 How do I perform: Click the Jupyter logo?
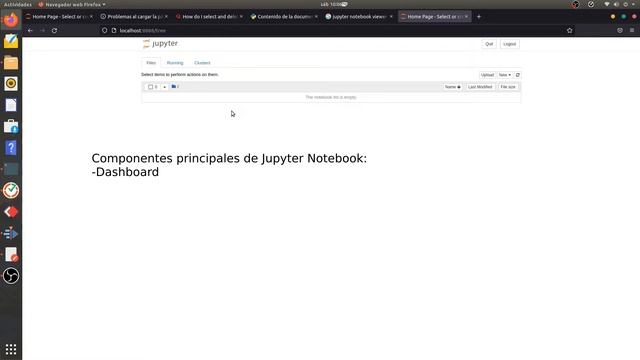pyautogui.click(x=160, y=43)
